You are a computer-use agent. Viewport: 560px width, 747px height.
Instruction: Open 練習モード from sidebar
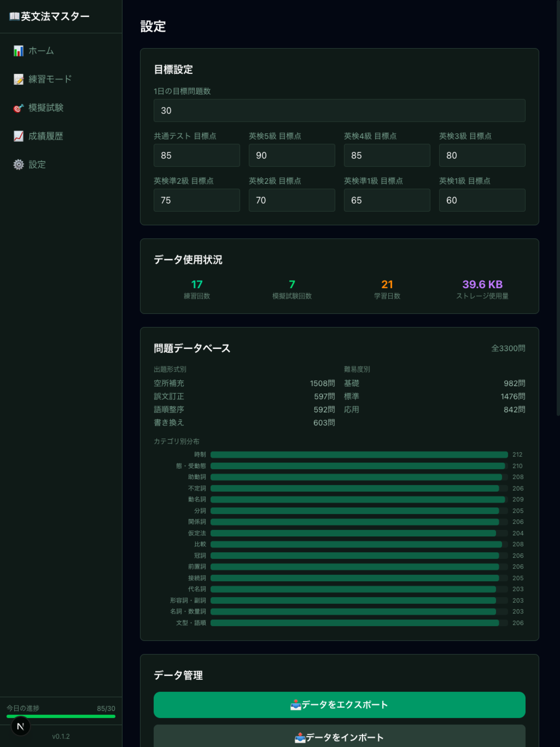click(50, 79)
